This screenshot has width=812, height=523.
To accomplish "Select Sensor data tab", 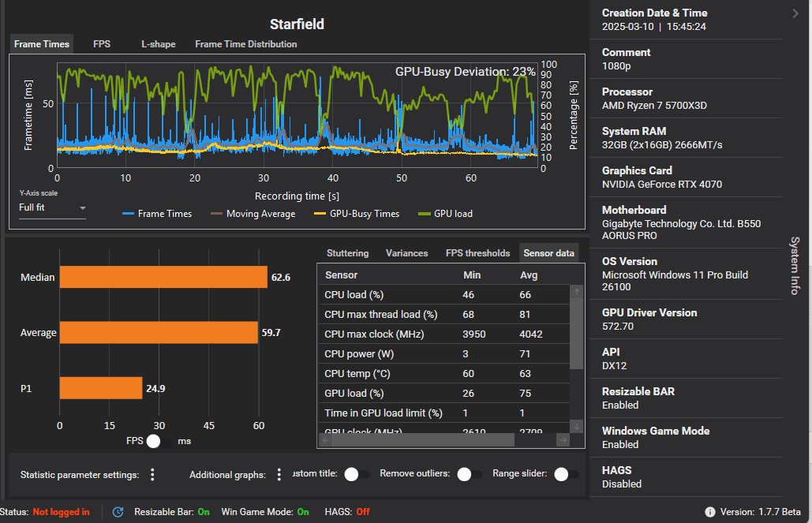I will pyautogui.click(x=548, y=253).
